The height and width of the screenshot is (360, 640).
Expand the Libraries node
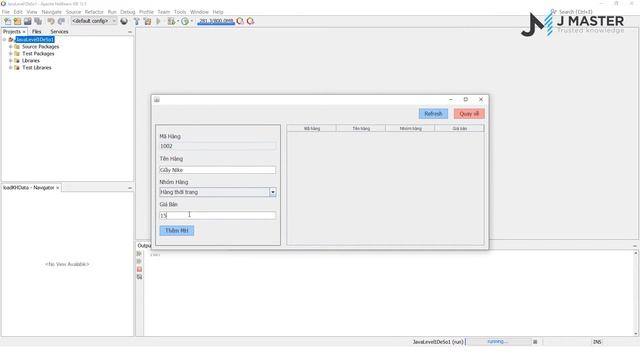click(x=11, y=61)
